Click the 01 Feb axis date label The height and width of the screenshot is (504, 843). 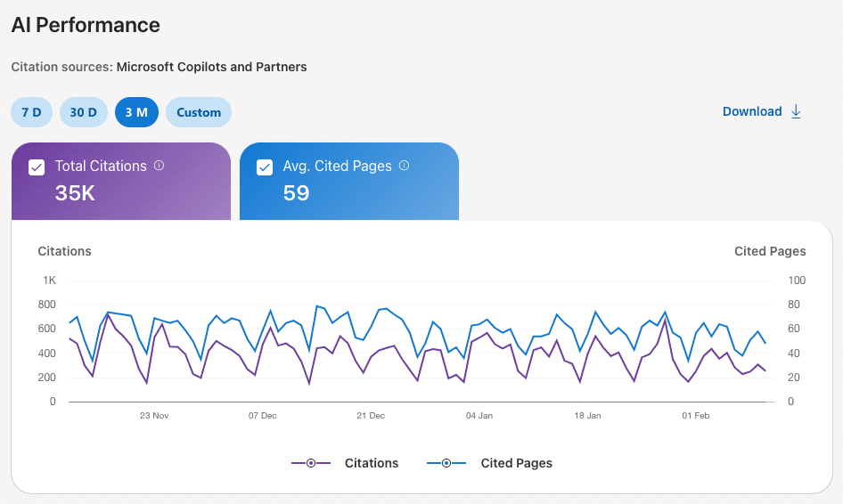click(x=695, y=416)
